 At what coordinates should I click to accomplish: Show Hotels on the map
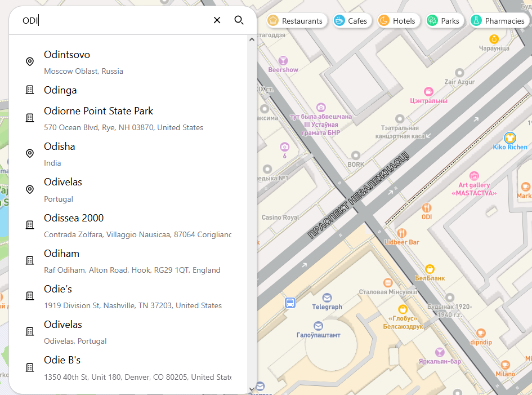pyautogui.click(x=397, y=21)
